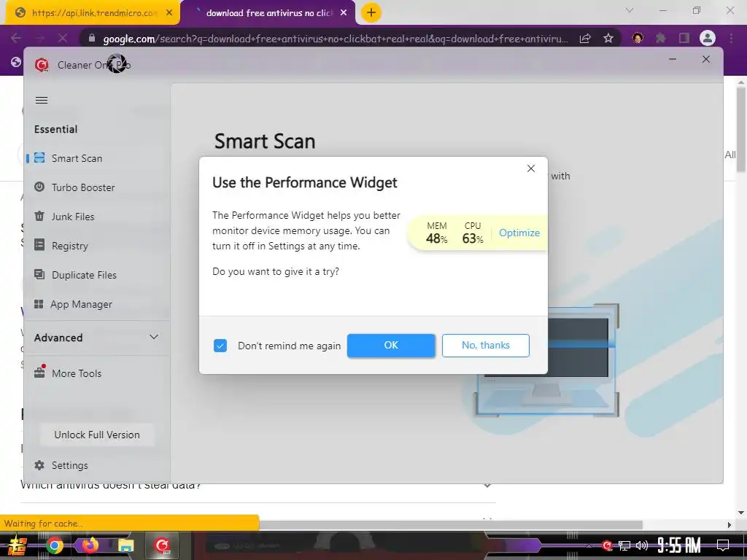Open the notification center icon

coord(723,545)
